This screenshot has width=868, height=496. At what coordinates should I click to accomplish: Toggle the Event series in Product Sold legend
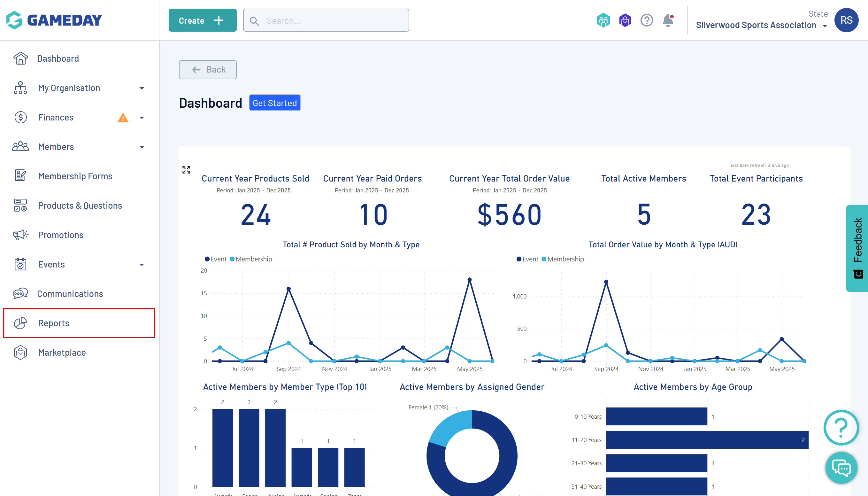(216, 259)
